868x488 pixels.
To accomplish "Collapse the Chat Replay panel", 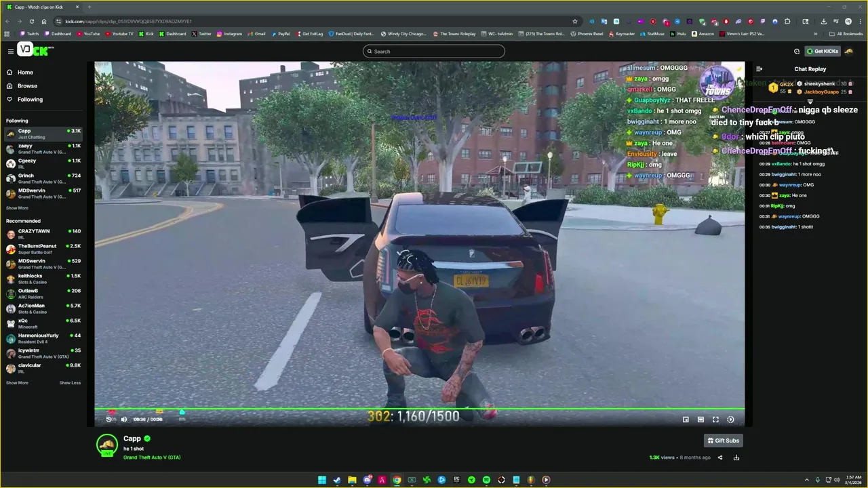I will coord(759,69).
